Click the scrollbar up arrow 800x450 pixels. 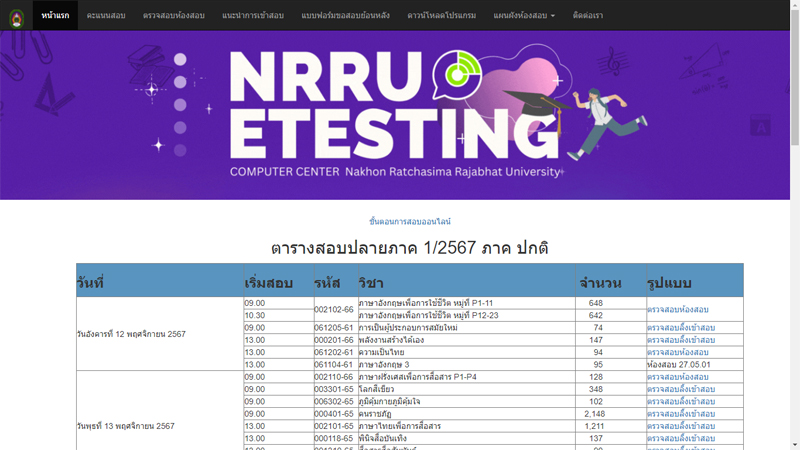point(794,6)
